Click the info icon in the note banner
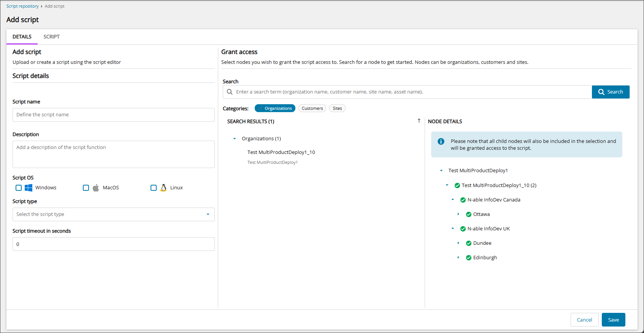The width and height of the screenshot is (644, 333). pos(441,141)
